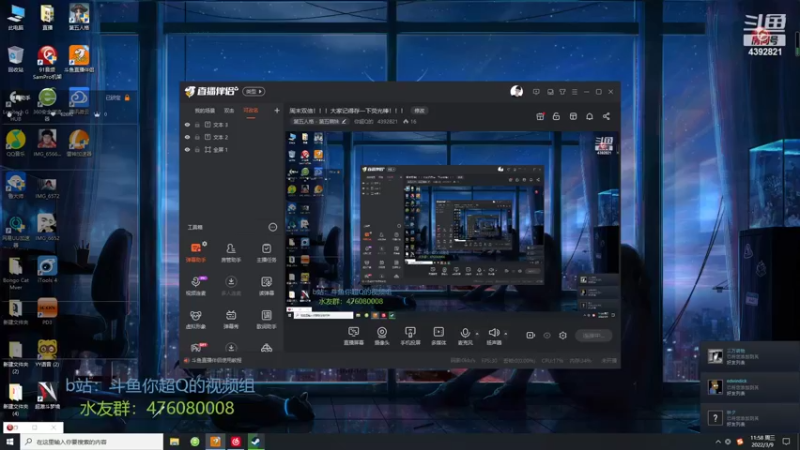Open File Explorer from the taskbar
The image size is (800, 450).
point(174,441)
